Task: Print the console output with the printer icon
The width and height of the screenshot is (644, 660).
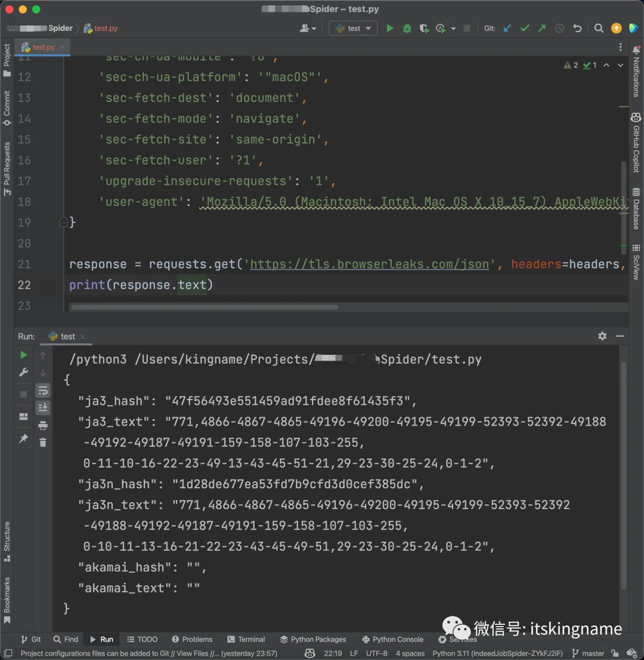Action: (x=43, y=426)
